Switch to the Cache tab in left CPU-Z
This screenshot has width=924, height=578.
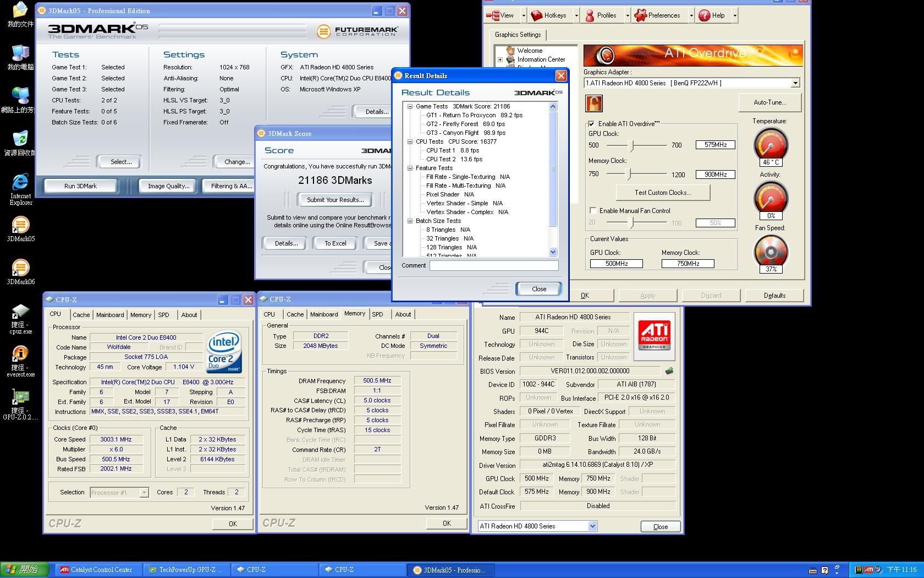(81, 315)
